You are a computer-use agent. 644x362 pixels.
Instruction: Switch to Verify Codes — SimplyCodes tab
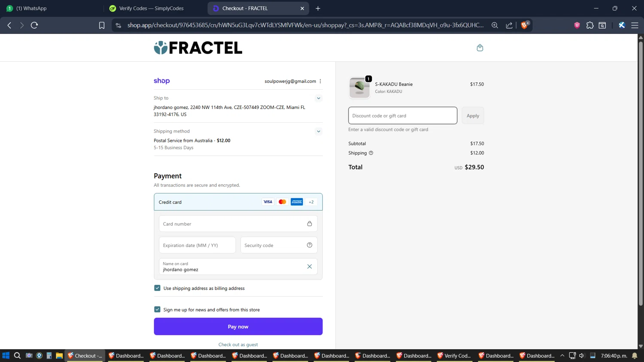155,8
